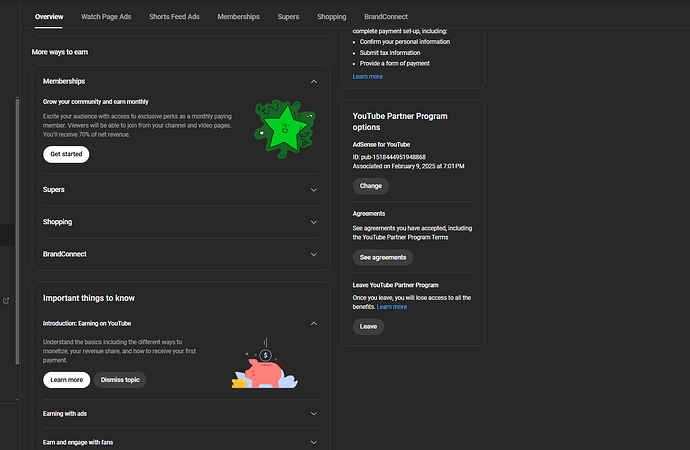
Task: Expand the Shopping section
Action: tap(181, 222)
